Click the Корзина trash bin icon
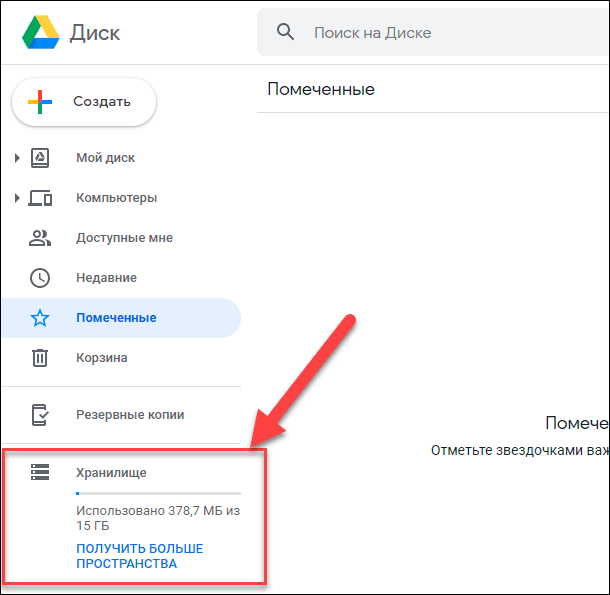610x595 pixels. [x=40, y=358]
